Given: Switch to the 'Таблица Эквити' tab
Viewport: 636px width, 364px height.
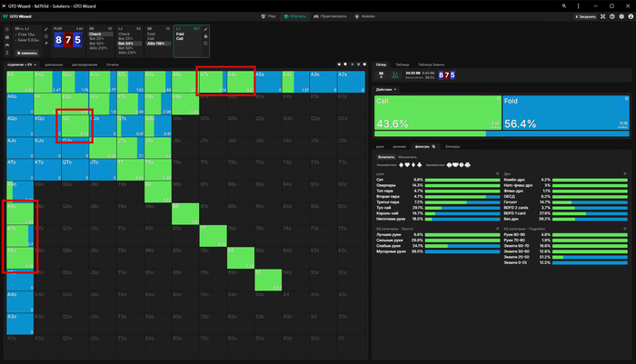Looking at the screenshot, I should pos(431,64).
